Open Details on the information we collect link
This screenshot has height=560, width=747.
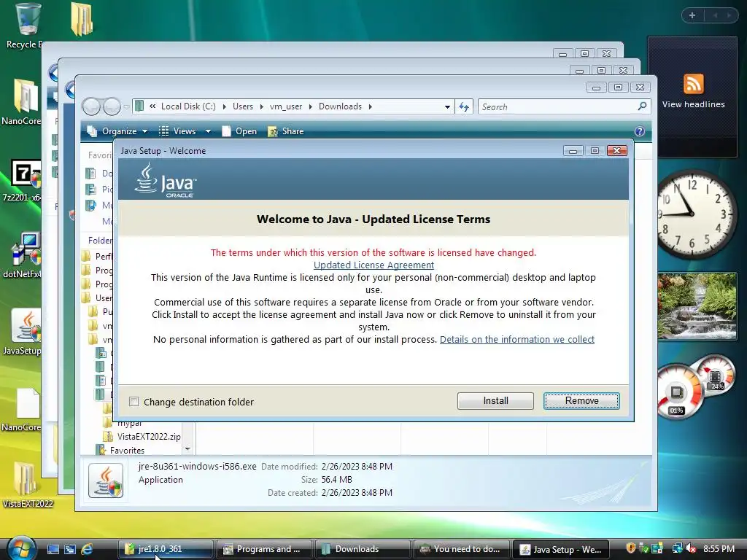tap(517, 340)
